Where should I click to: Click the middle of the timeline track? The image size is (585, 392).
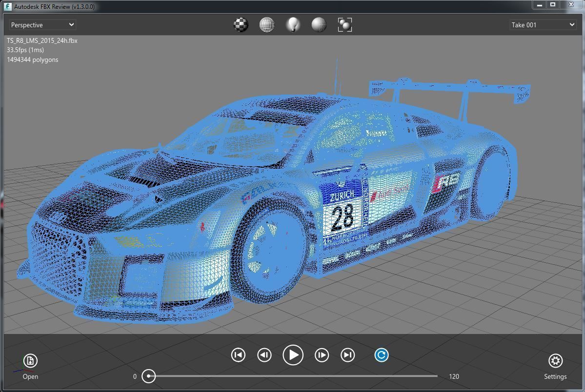(293, 376)
